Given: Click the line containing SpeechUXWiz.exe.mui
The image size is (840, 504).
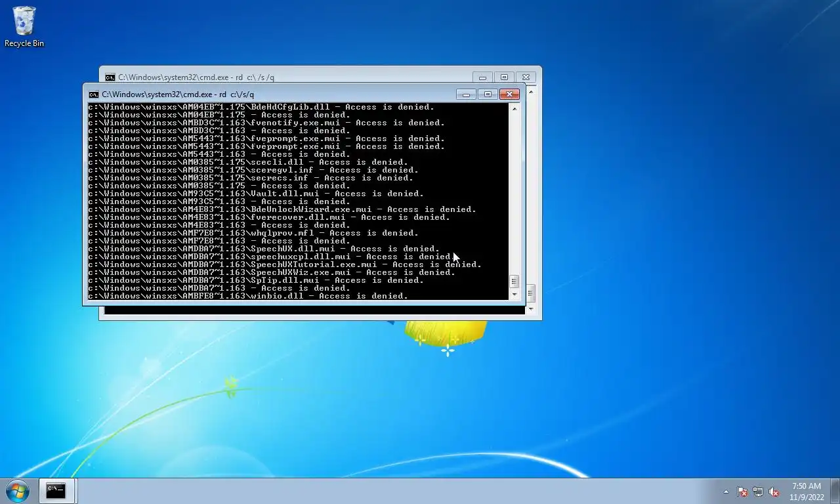Looking at the screenshot, I should click(272, 272).
